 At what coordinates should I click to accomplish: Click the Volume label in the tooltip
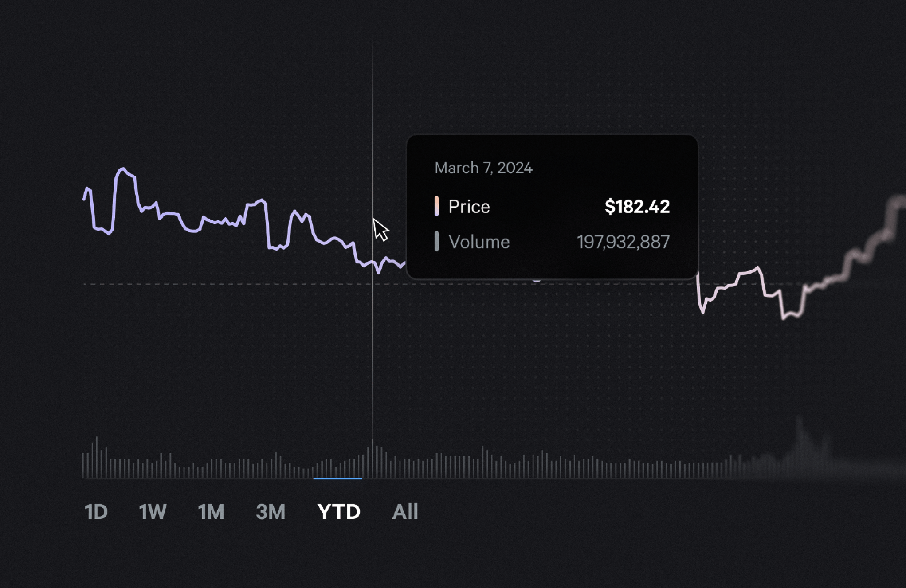[x=479, y=242]
